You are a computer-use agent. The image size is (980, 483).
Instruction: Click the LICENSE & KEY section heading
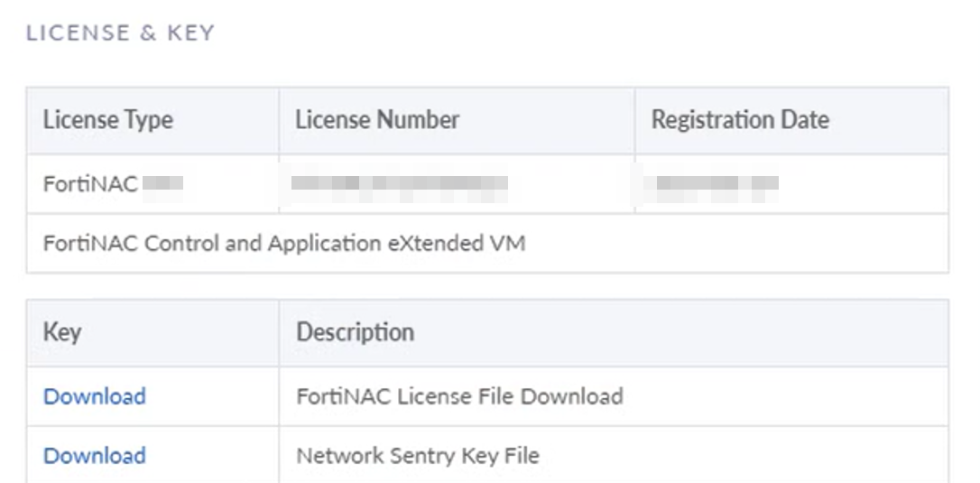click(x=120, y=33)
